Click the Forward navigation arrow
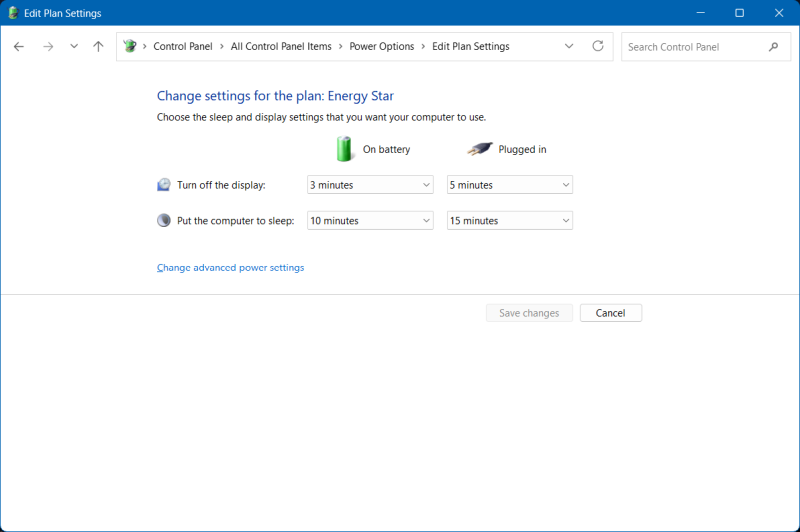This screenshot has width=800, height=532. pos(47,47)
